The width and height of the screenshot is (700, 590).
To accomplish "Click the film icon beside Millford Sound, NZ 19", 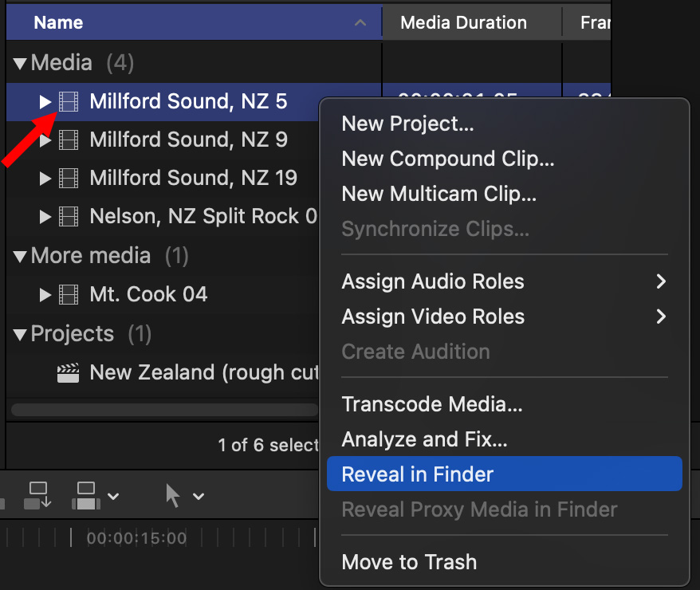I will [x=69, y=178].
